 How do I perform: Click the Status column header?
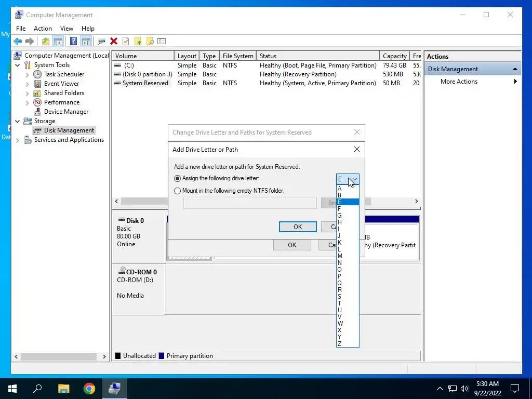[317, 56]
